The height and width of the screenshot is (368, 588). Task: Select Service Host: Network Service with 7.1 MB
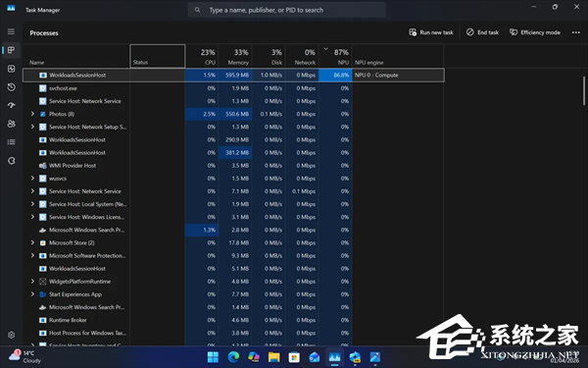[233, 191]
